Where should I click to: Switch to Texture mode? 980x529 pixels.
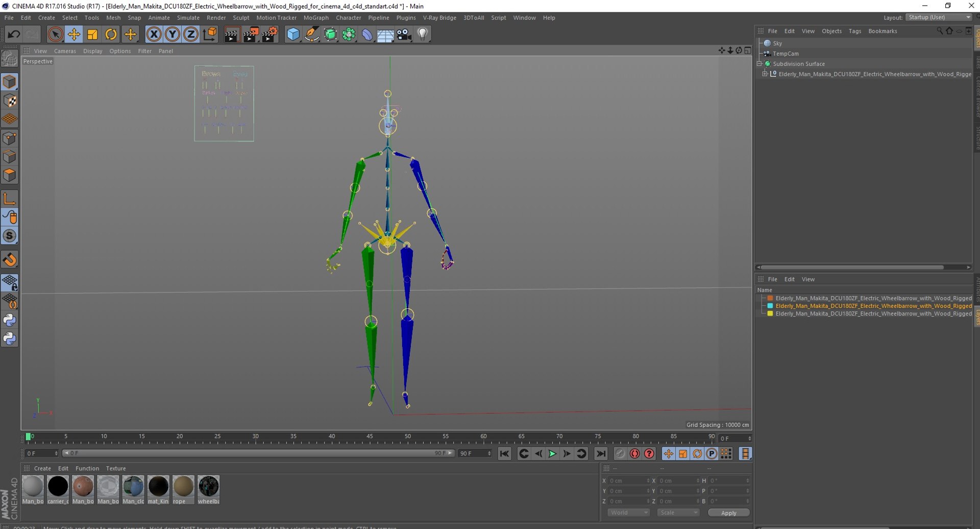10,101
